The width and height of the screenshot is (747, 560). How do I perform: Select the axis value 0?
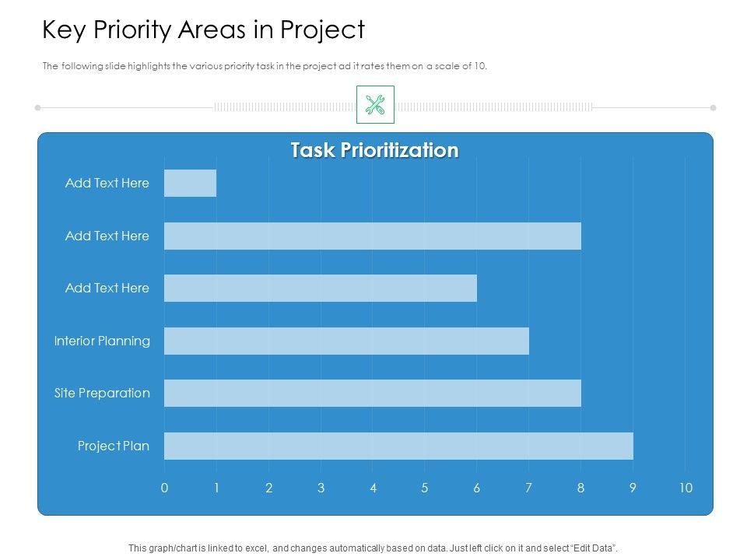tap(164, 488)
